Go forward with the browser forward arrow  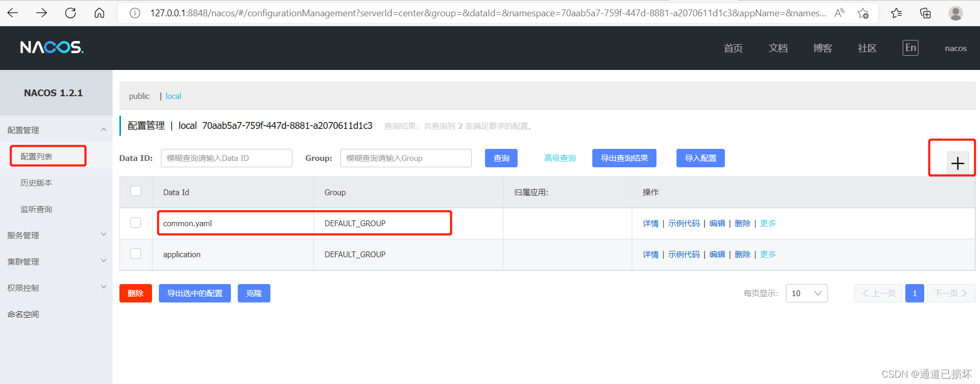pos(42,13)
